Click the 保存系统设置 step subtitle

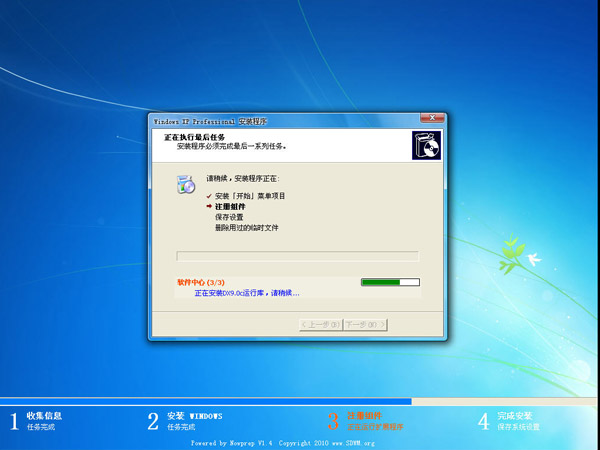click(x=518, y=427)
